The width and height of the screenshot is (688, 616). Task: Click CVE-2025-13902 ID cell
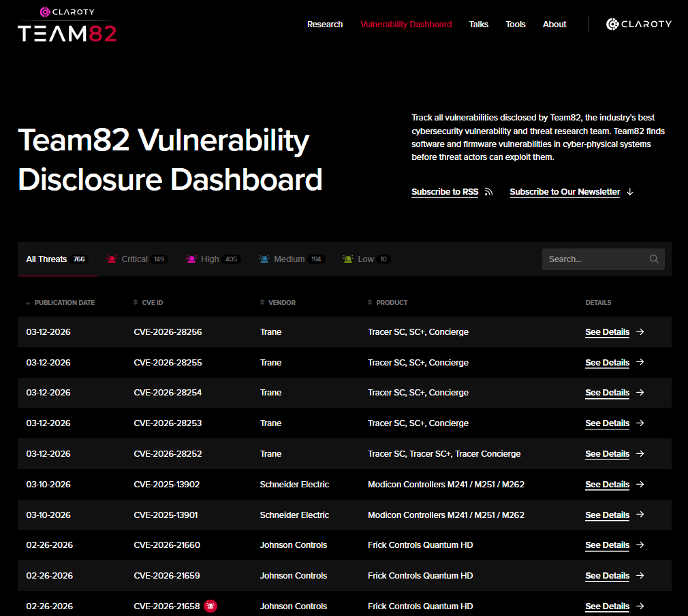pyautogui.click(x=166, y=485)
